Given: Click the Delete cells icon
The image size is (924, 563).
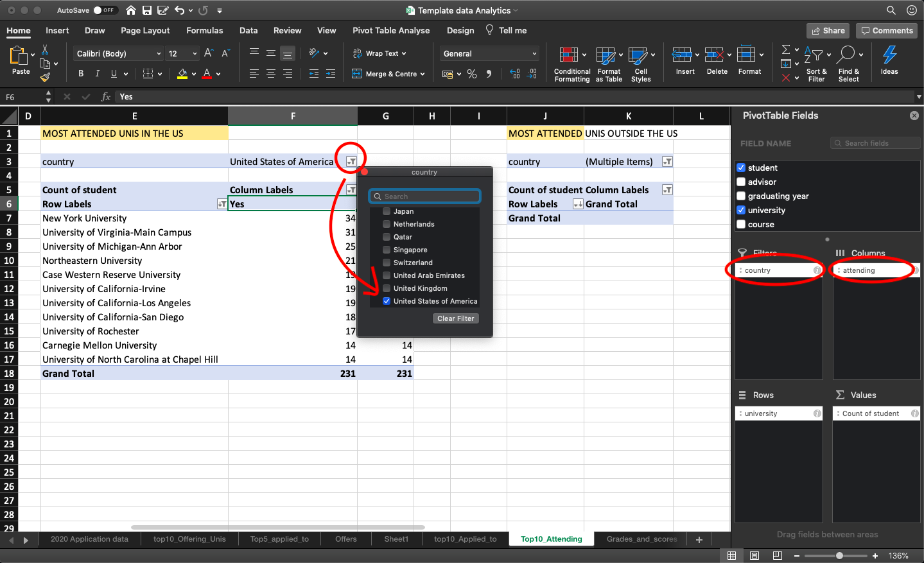Looking at the screenshot, I should (x=714, y=55).
